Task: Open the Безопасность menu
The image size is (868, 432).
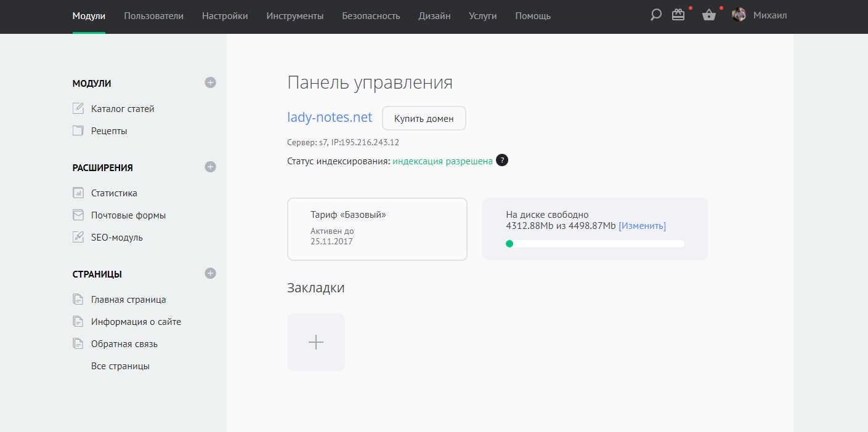Action: pos(371,16)
